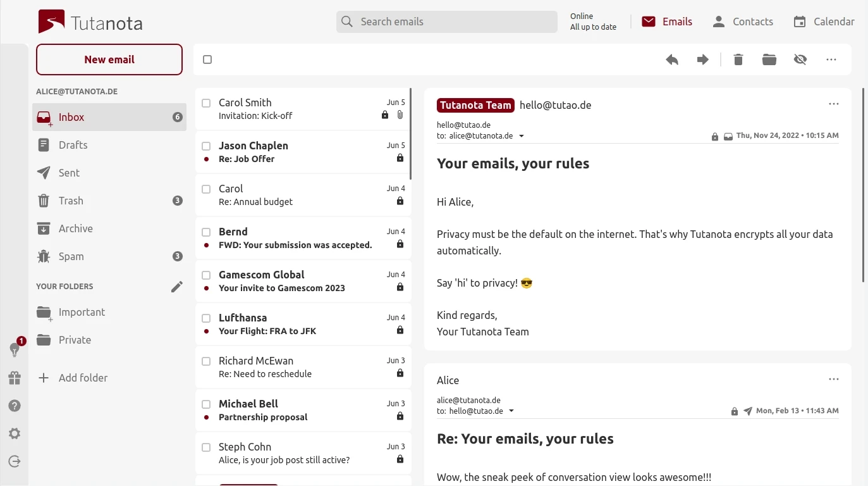Check the Carol Smith email checkbox
This screenshot has height=486, width=868.
pos(206,103)
